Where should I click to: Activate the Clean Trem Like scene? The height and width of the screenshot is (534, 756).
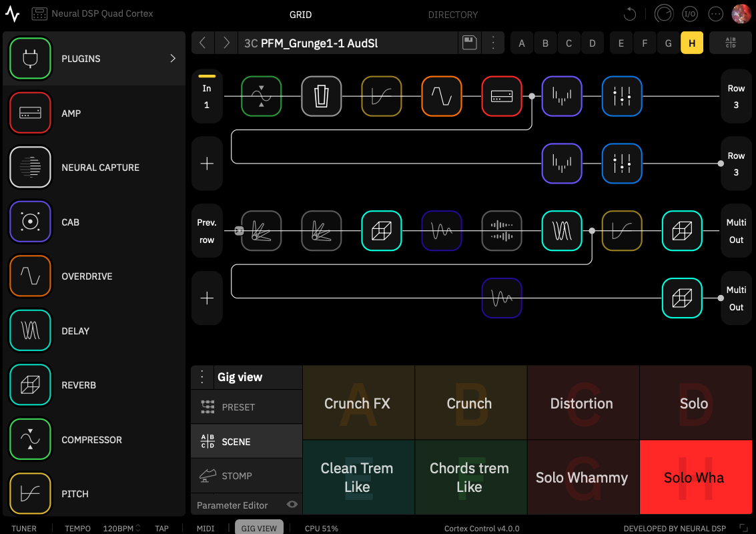[358, 477]
